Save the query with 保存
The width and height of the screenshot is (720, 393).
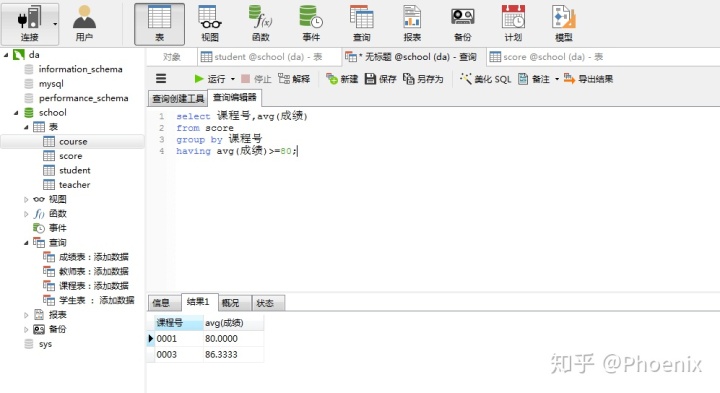point(380,79)
